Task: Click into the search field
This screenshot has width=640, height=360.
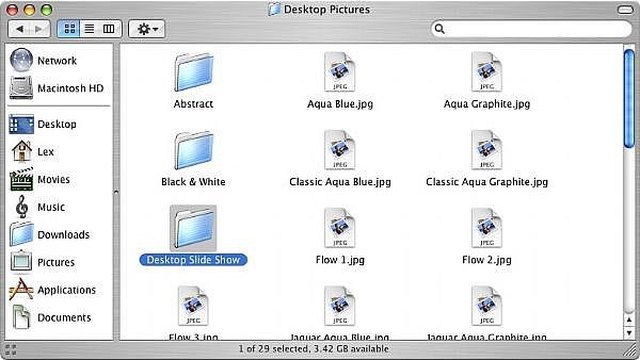Action: pyautogui.click(x=531, y=29)
